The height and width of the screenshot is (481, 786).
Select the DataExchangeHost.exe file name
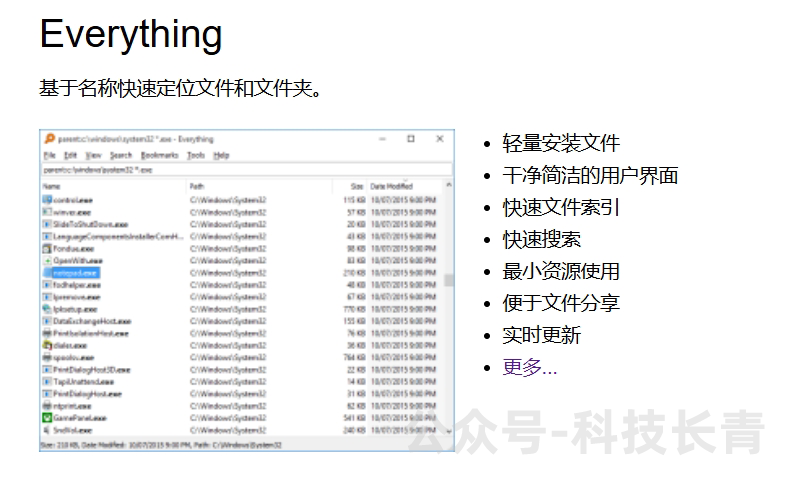[92, 321]
